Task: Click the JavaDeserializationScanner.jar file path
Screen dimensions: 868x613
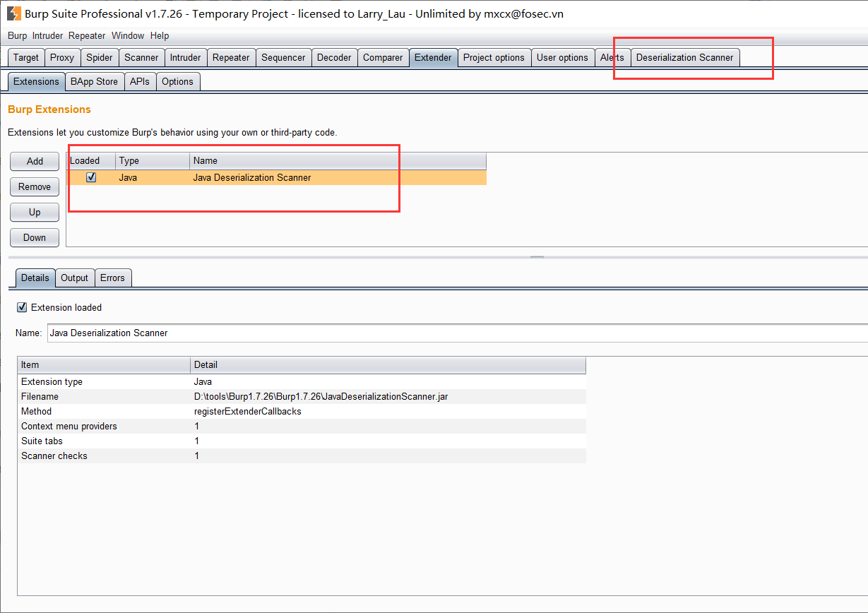Action: point(321,396)
